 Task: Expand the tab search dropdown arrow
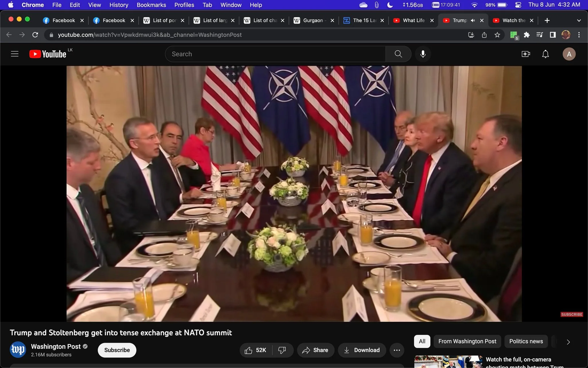pos(579,20)
